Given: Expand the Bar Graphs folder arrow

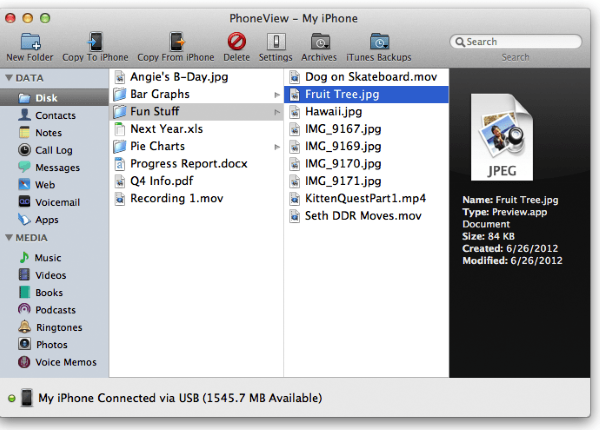Looking at the screenshot, I should 276,94.
